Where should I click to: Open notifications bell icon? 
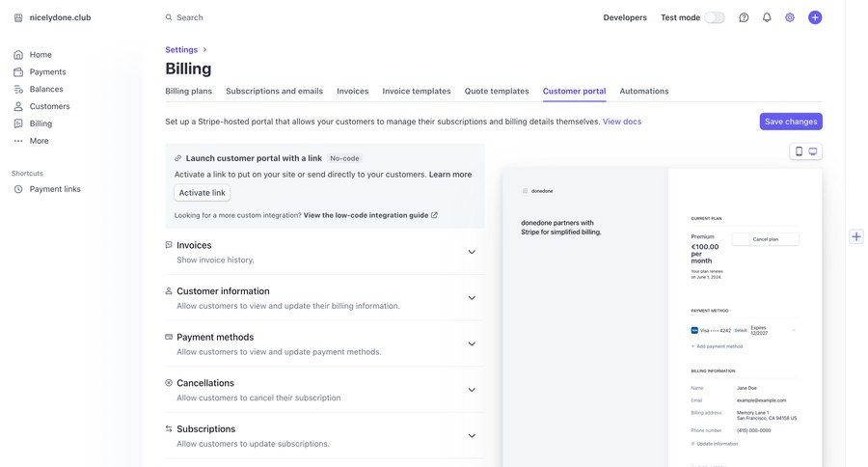[x=767, y=17]
